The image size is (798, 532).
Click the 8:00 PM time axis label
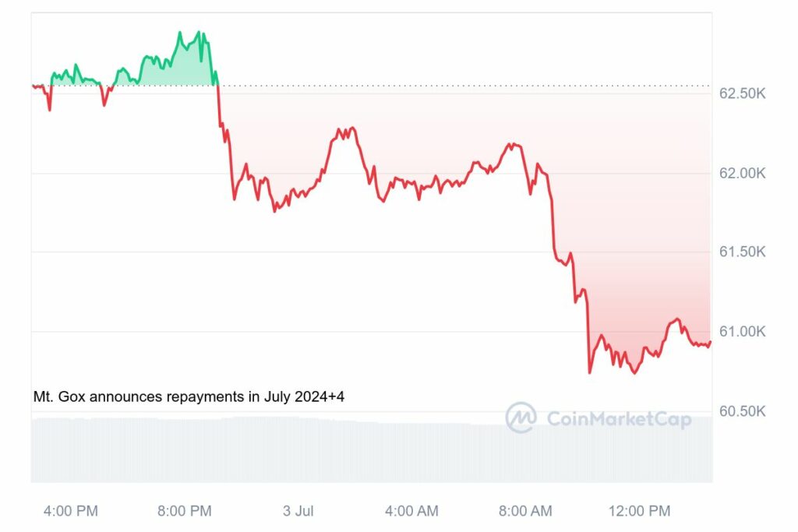coord(184,512)
